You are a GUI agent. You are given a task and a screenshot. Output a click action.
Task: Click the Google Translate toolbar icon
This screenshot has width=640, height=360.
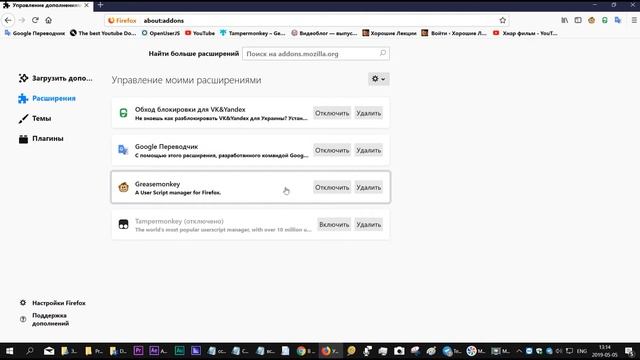tap(618, 20)
